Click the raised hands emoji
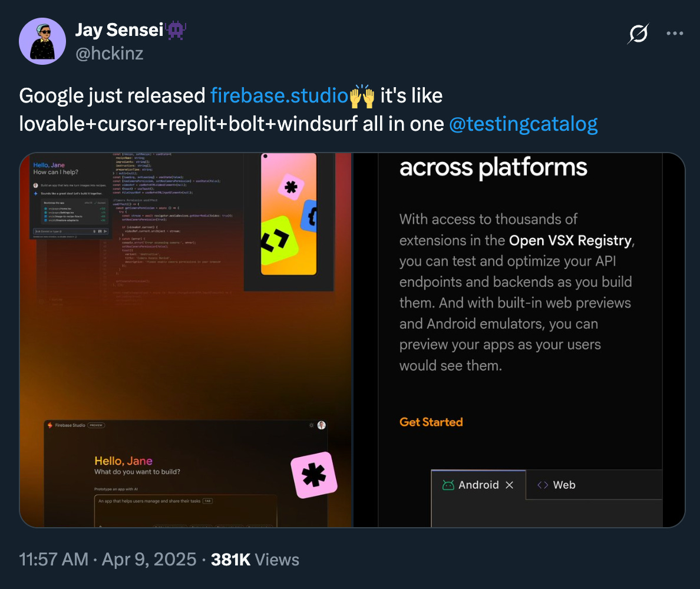Viewport: 700px width, 589px height. [362, 96]
